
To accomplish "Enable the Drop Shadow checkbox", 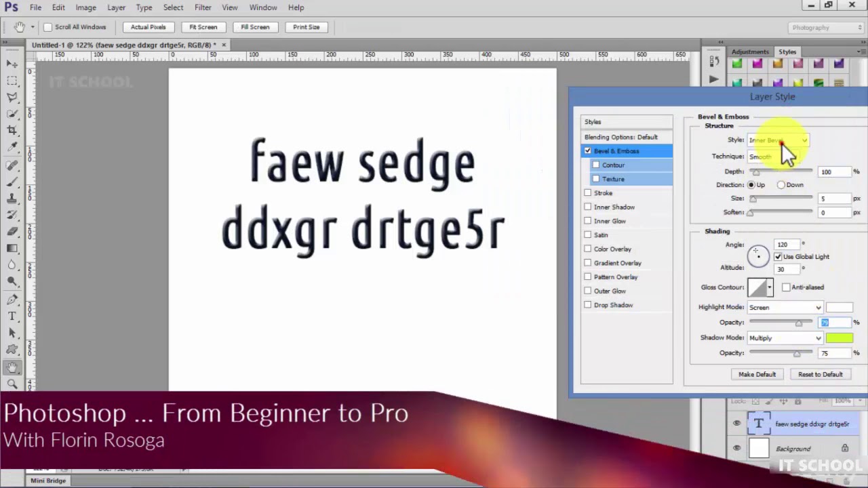I will point(588,305).
